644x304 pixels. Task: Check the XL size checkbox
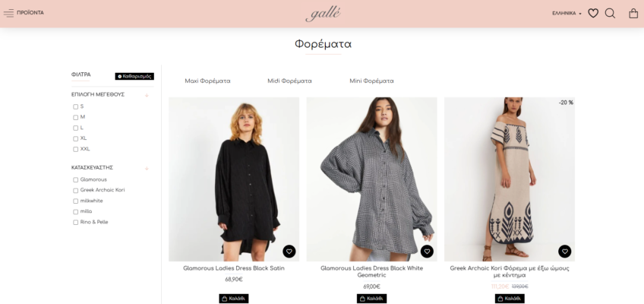click(x=76, y=139)
